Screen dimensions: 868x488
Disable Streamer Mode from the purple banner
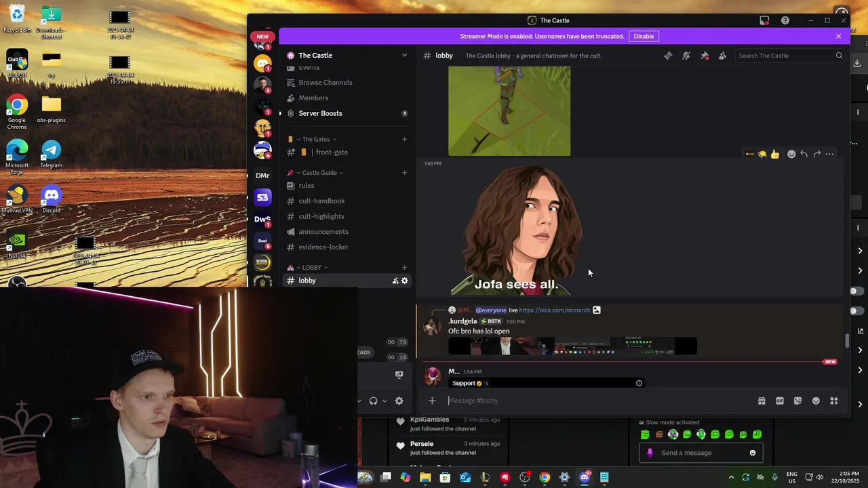(644, 36)
